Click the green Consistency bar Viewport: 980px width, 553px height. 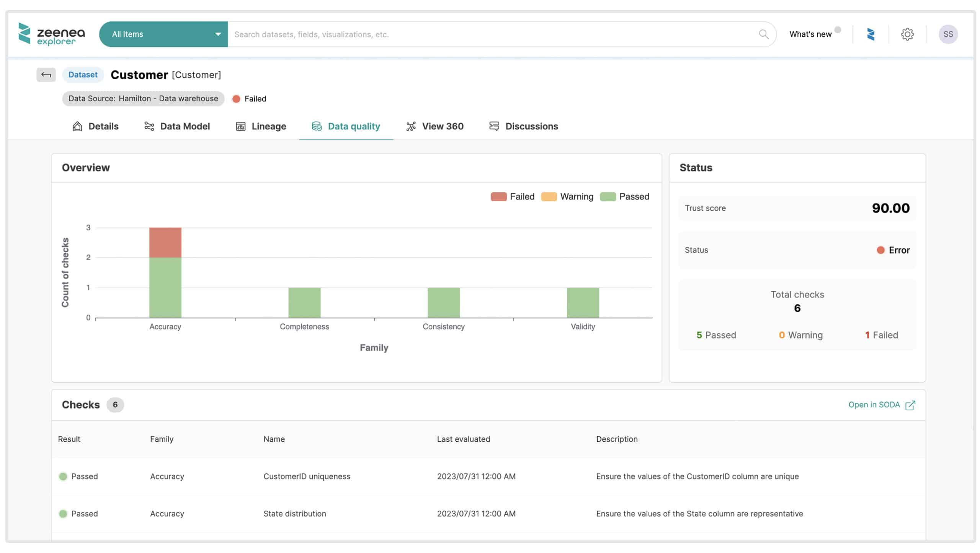click(444, 303)
